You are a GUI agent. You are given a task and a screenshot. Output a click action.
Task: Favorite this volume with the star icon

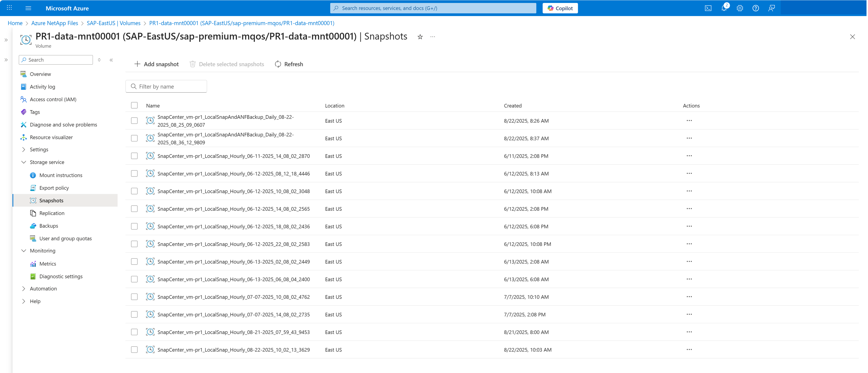(x=420, y=37)
